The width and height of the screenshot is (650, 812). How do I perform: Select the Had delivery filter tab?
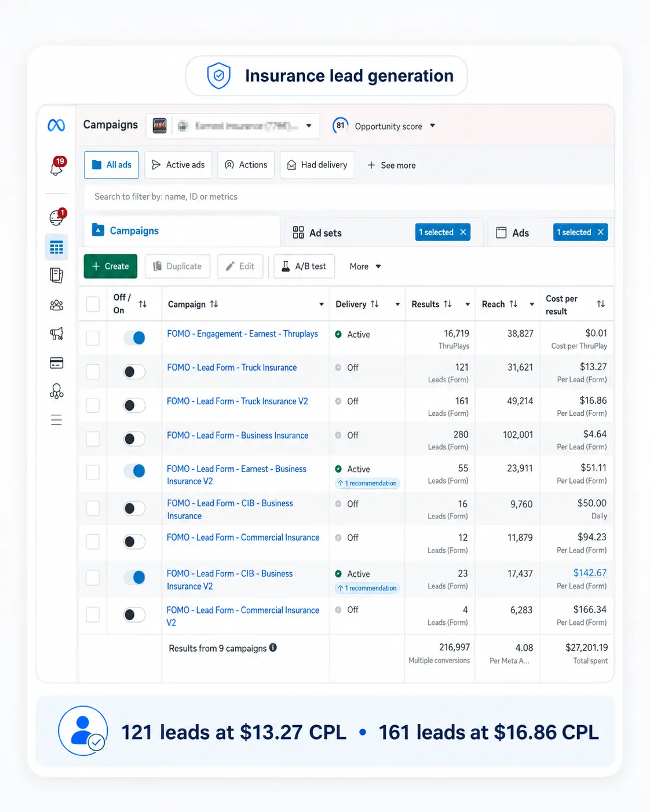317,165
